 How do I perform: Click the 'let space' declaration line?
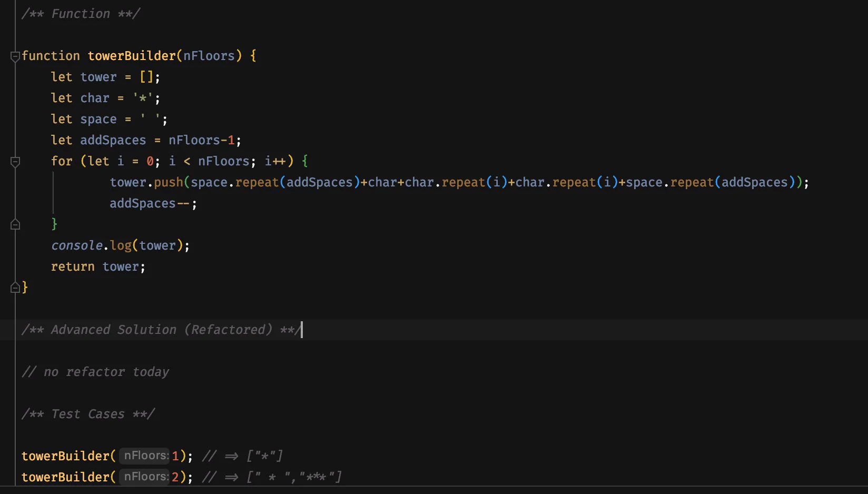[109, 119]
